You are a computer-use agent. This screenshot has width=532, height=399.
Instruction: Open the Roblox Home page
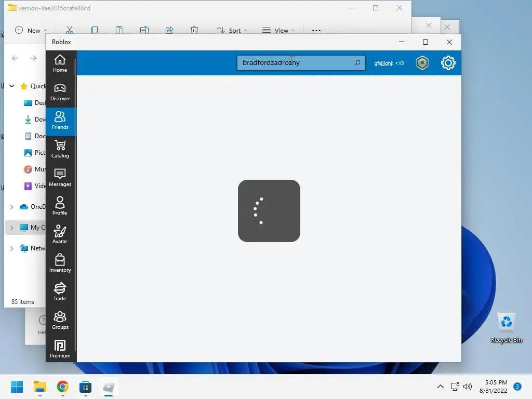click(x=60, y=63)
